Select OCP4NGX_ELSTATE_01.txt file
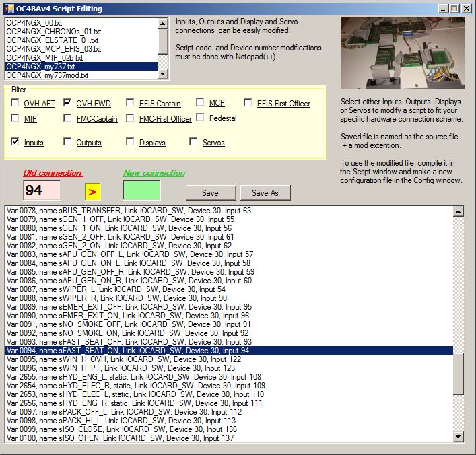The image size is (476, 455). coord(81,40)
